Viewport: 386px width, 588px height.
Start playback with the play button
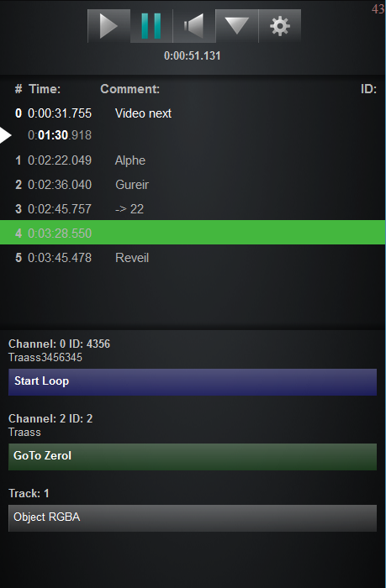click(x=108, y=26)
